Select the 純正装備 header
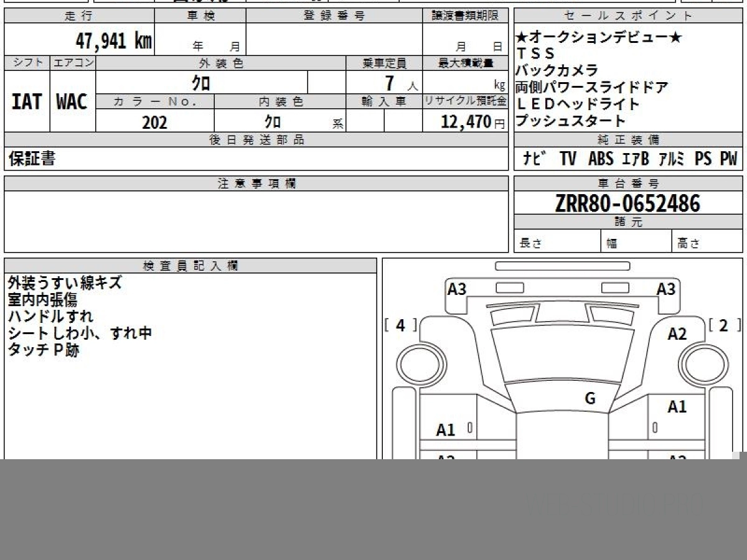The height and width of the screenshot is (560, 747). tap(629, 140)
